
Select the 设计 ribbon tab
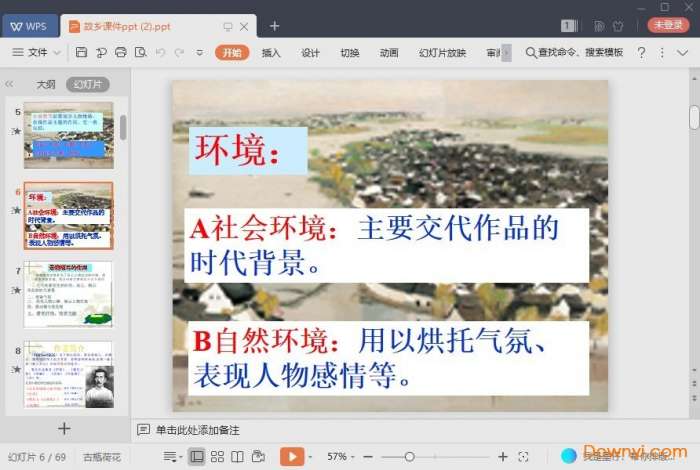(310, 53)
